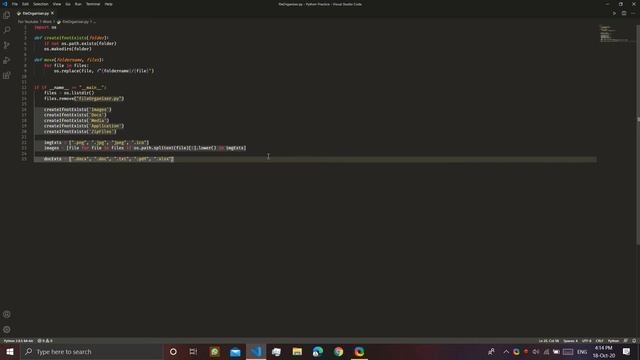The width and height of the screenshot is (640, 360).
Task: Select the Python interpreter in status bar
Action: click(18, 341)
